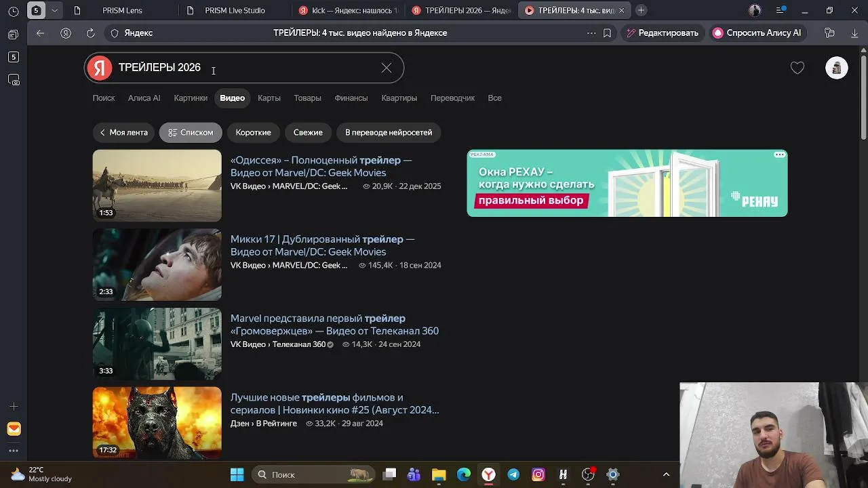Open «Одиссея» – Полноценный трейлер link
Image resolution: width=868 pixels, height=488 pixels.
(321, 166)
